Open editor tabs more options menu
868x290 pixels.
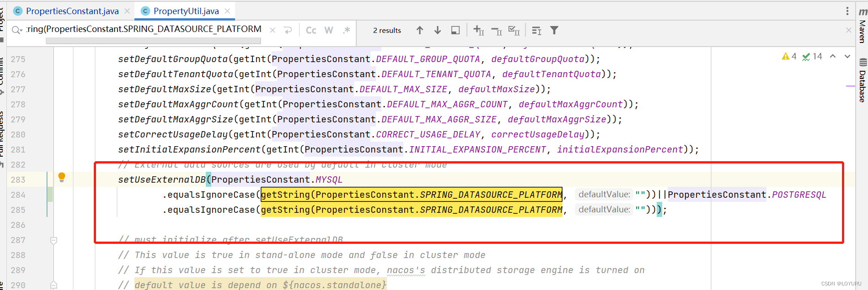coord(847,11)
